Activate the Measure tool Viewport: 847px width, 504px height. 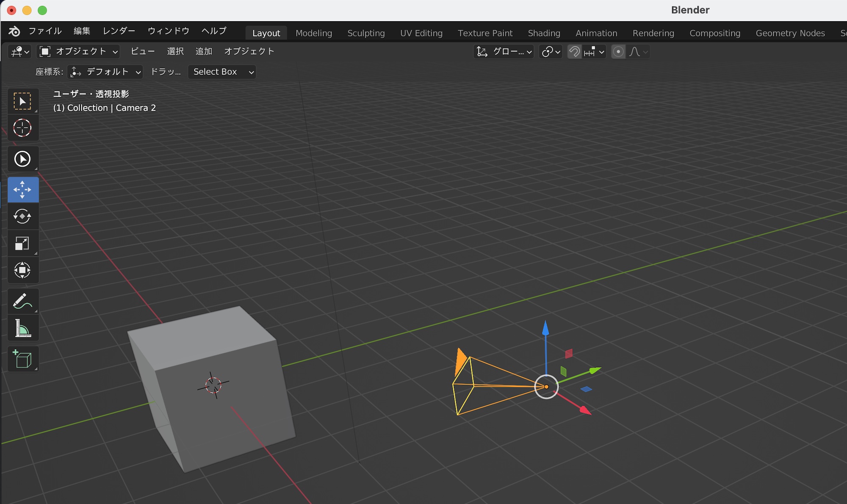pos(23,328)
